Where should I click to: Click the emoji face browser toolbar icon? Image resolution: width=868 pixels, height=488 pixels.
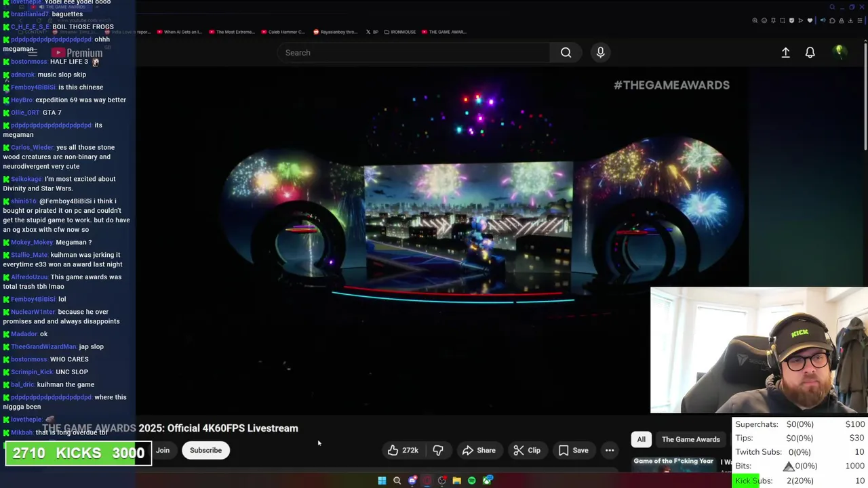(764, 20)
